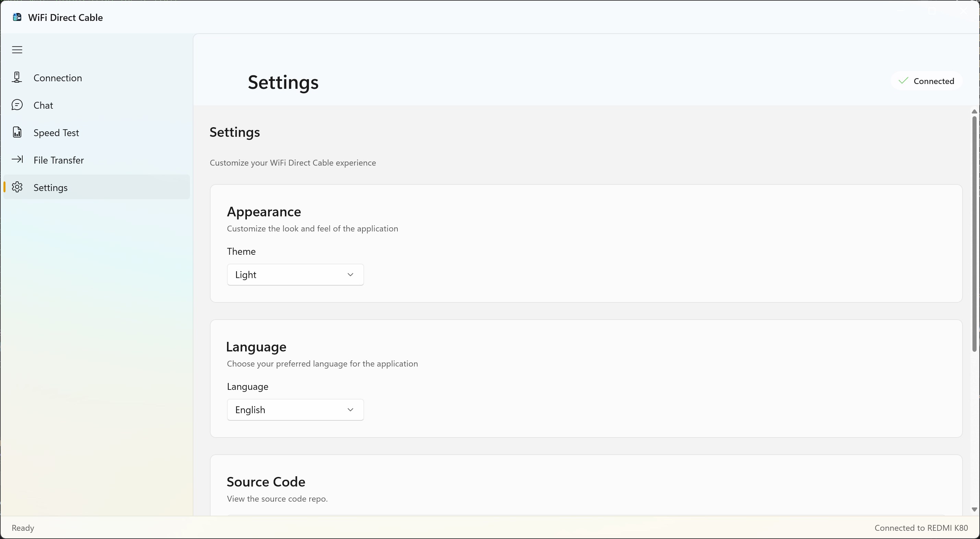Click the scrollbar up arrow
Viewport: 980px width, 539px height.
[974, 111]
